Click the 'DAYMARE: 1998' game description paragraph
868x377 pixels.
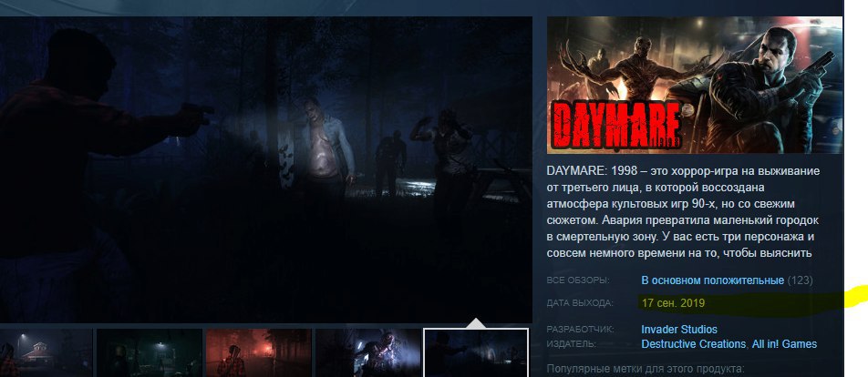(x=684, y=212)
